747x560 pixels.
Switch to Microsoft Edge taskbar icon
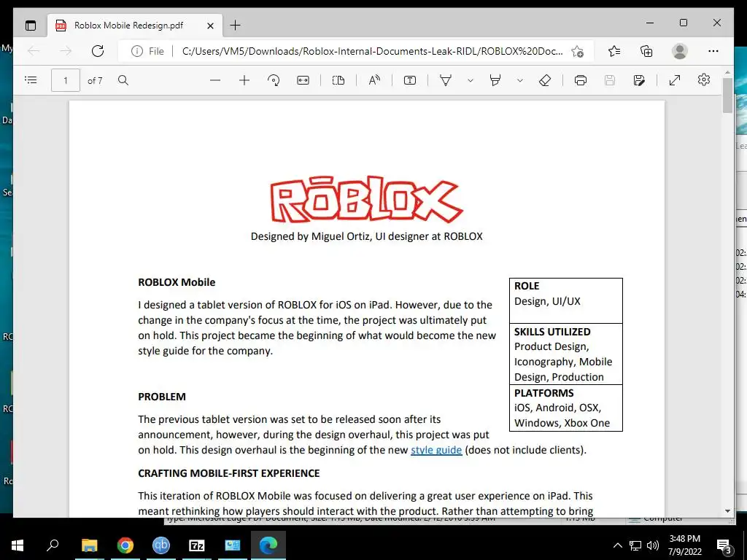click(x=268, y=545)
